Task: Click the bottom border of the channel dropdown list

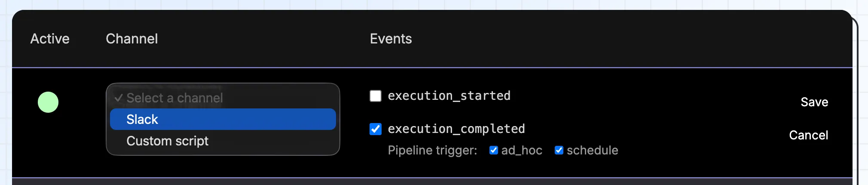Action: point(223,155)
